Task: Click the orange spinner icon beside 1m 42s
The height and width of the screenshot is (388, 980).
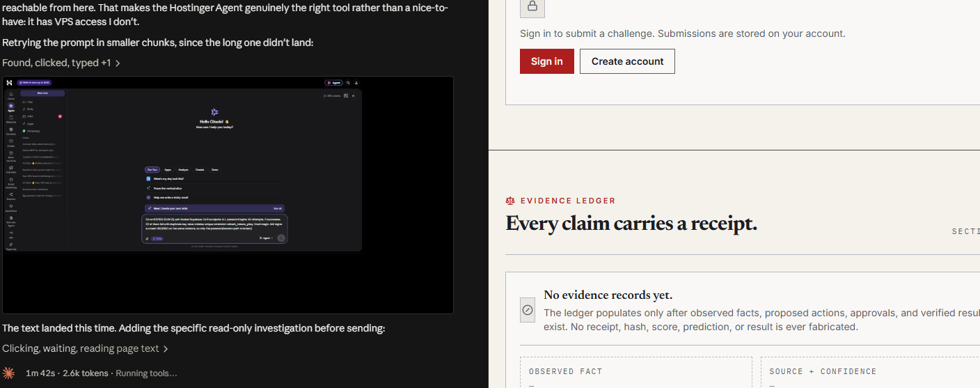Action: (x=8, y=373)
